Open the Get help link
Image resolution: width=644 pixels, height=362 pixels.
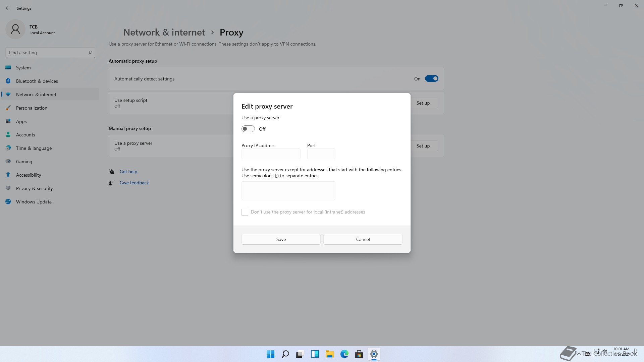click(128, 172)
